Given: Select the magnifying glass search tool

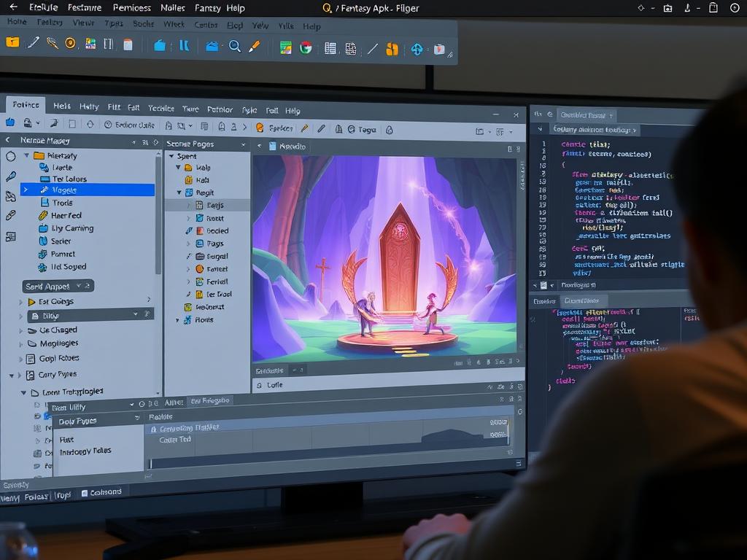Looking at the screenshot, I should 234,46.
